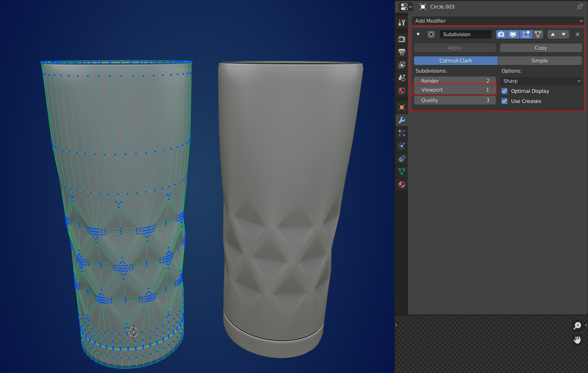Open the Sharp options dropdown

(541, 81)
